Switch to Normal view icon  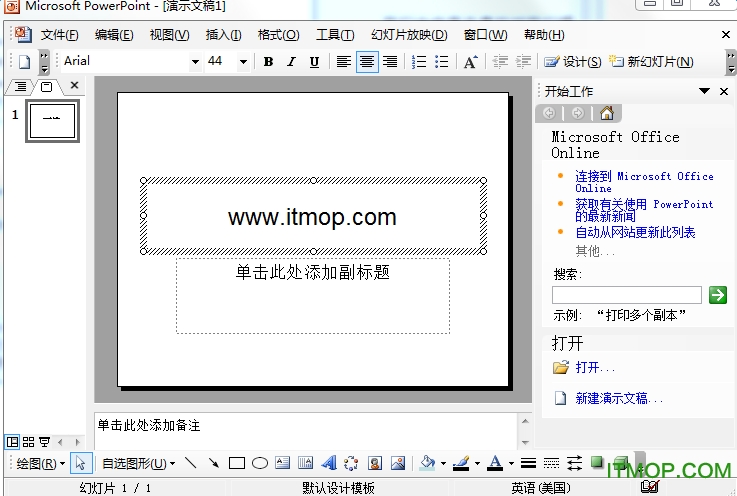12,442
